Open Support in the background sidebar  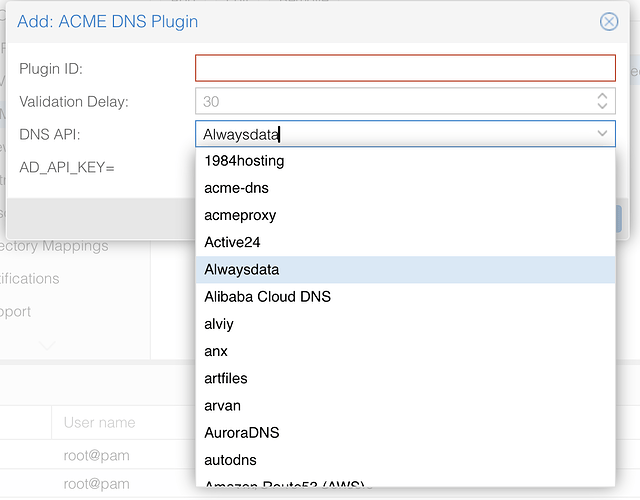pyautogui.click(x=16, y=312)
